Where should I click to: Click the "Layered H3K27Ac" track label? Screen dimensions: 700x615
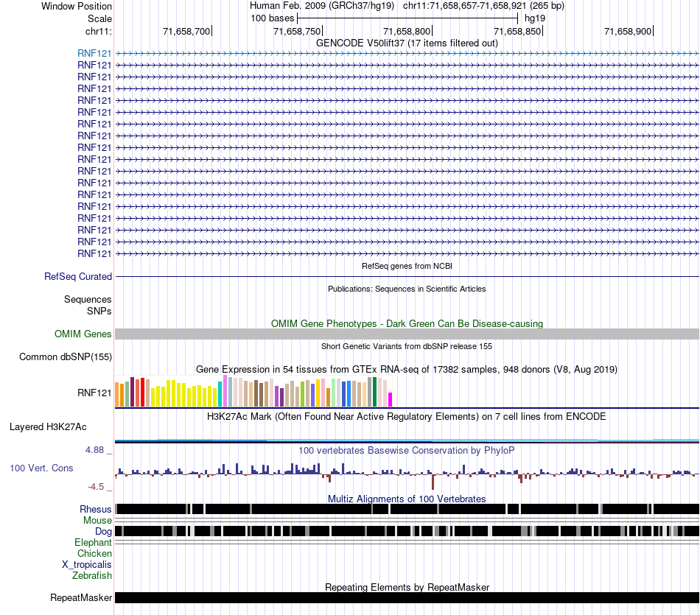48,427
